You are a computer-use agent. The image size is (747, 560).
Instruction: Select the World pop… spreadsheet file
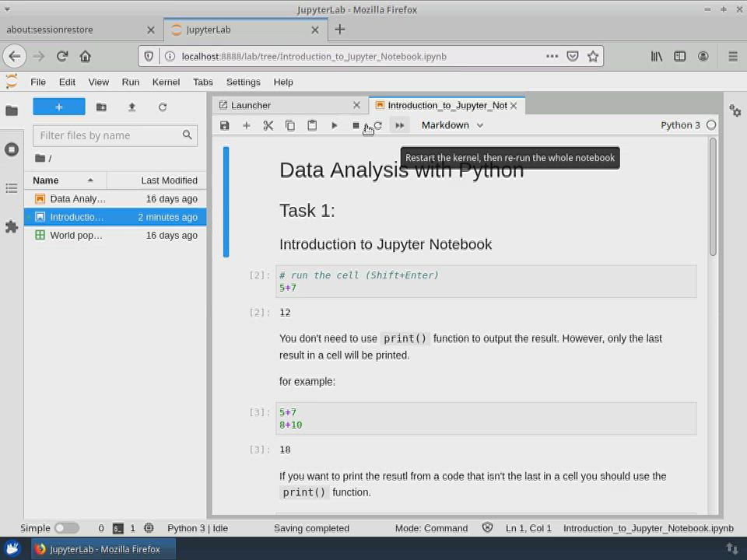click(115, 235)
